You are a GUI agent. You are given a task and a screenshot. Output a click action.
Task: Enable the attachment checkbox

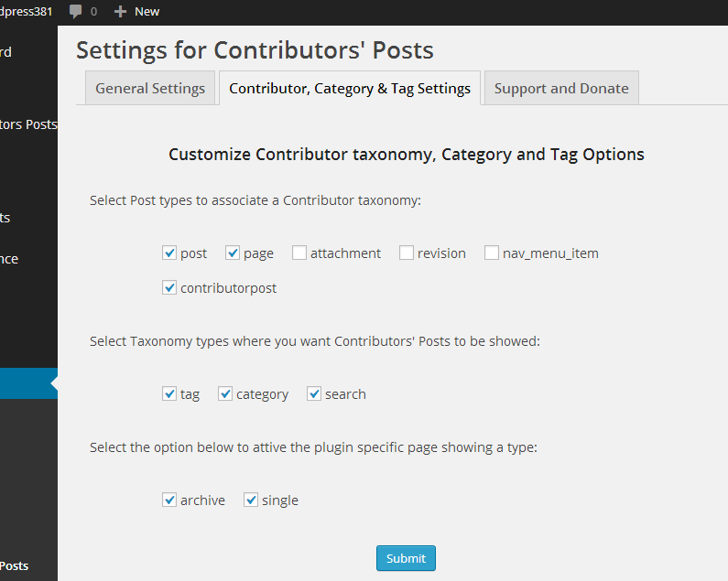pos(299,253)
